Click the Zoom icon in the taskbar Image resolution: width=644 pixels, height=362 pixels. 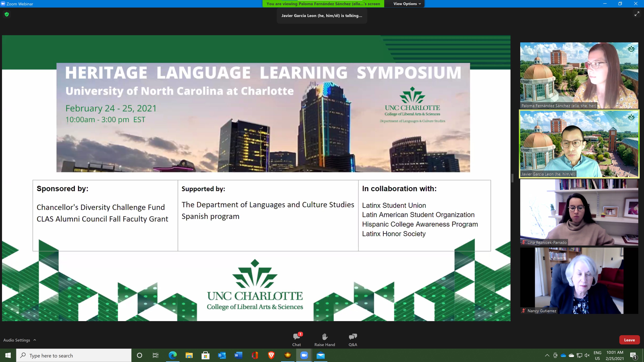click(304, 355)
